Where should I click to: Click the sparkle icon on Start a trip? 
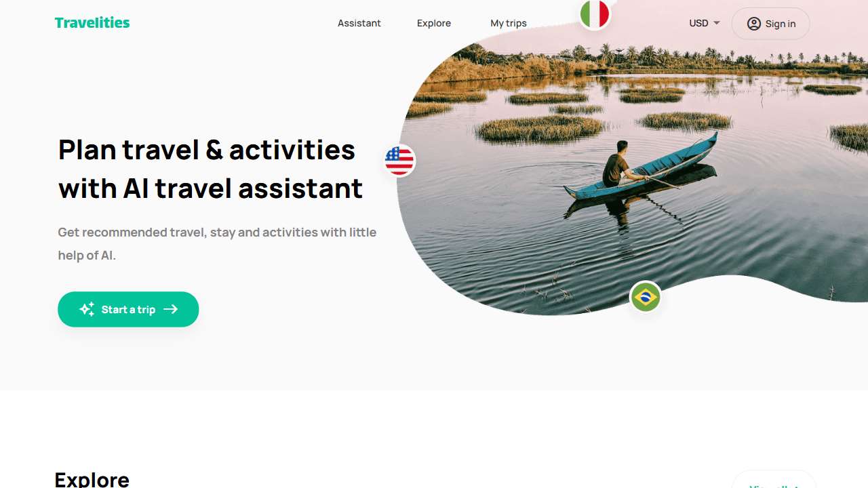87,309
